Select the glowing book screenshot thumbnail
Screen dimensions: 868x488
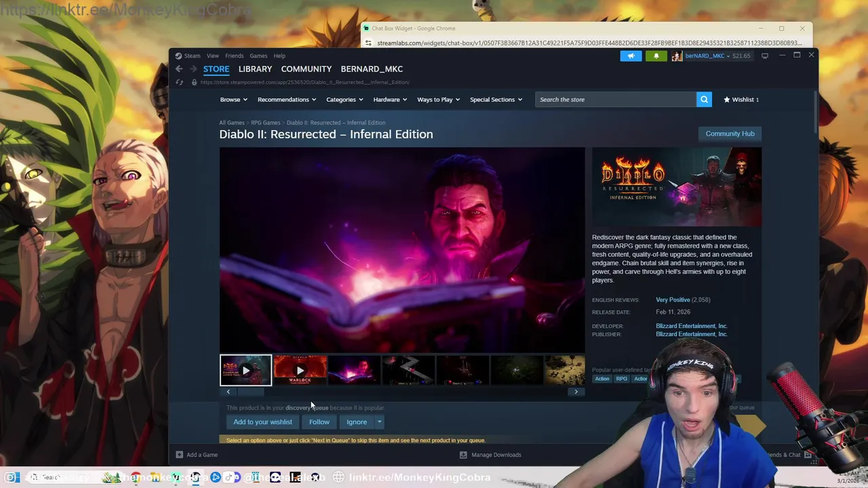click(x=354, y=370)
